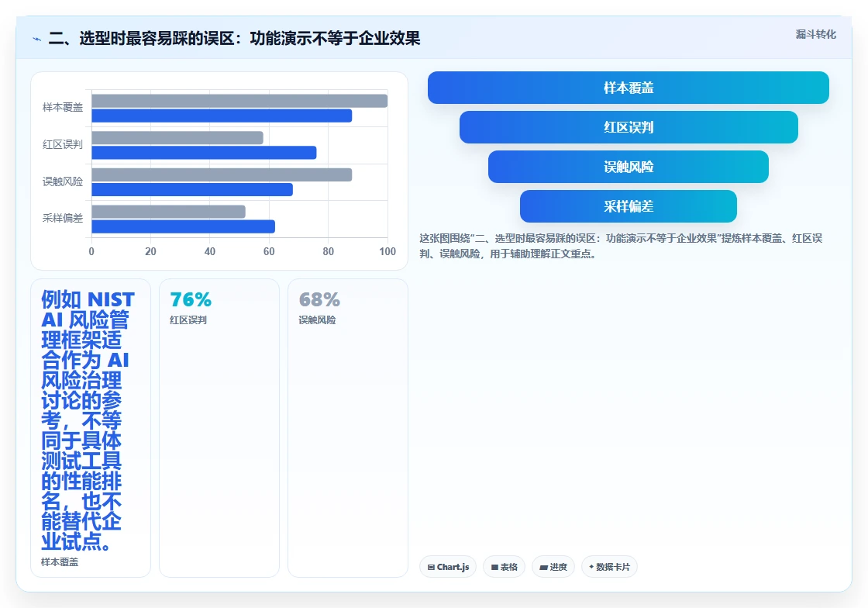
Task: Click the gray bar for 采样偏差
Action: pos(168,212)
